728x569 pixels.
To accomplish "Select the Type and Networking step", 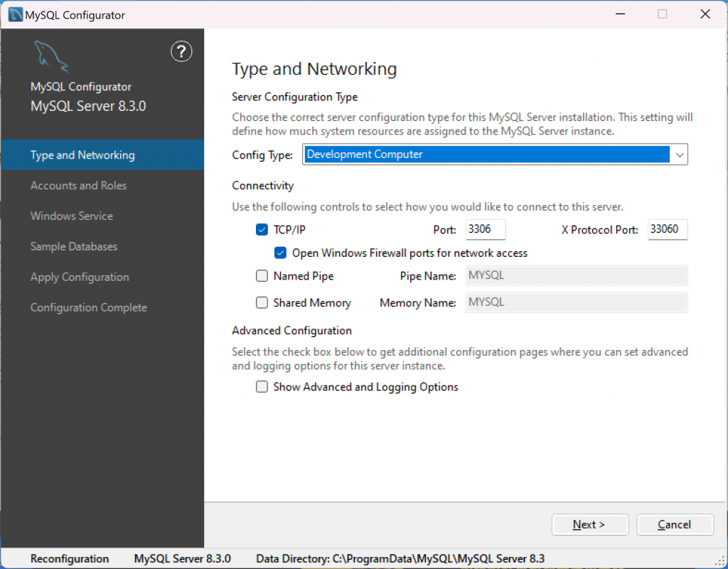I will click(x=102, y=154).
